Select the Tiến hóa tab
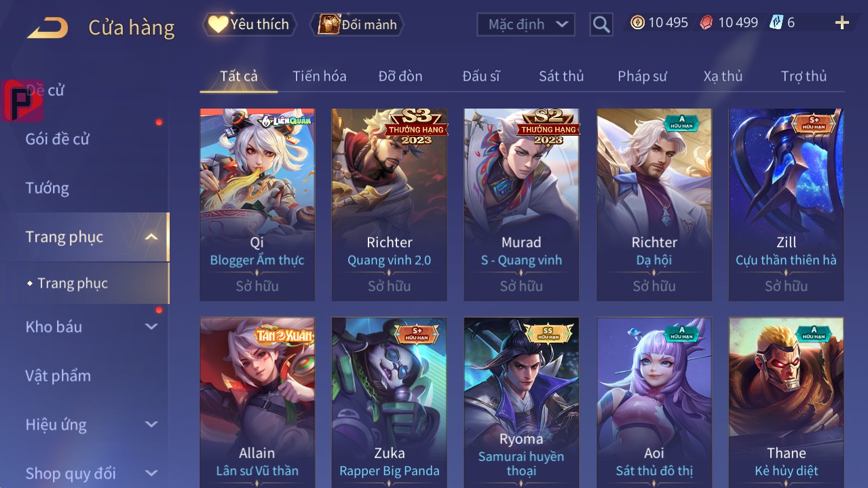The width and height of the screenshot is (868, 488). tap(320, 76)
